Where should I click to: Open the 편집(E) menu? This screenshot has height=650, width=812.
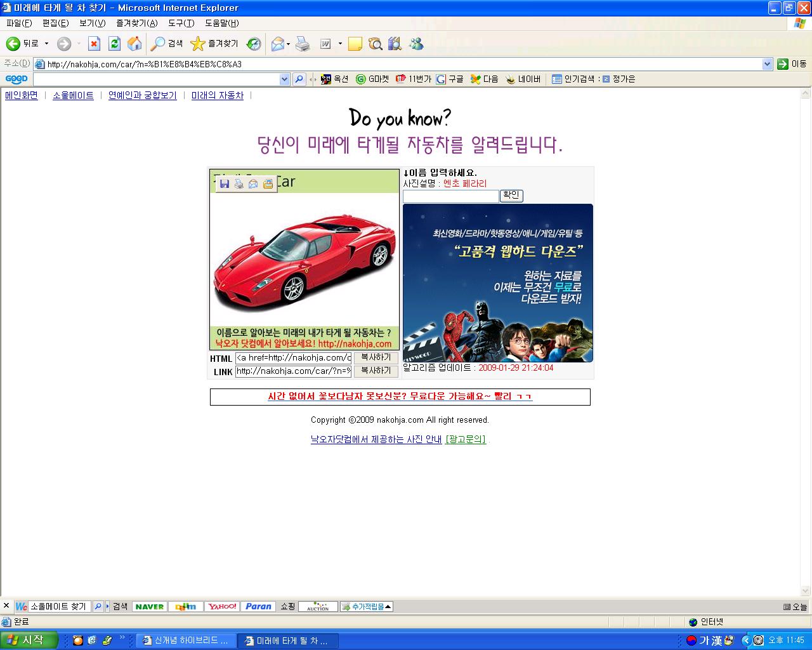point(55,23)
